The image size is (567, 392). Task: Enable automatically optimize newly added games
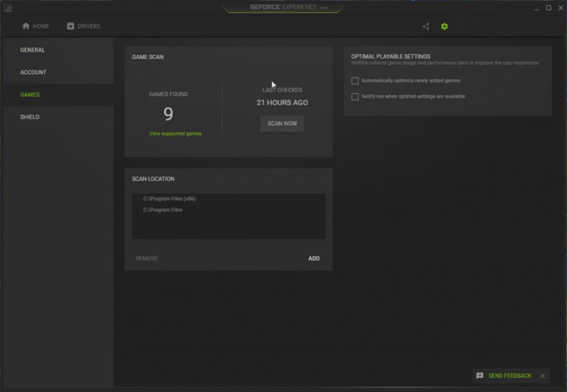coord(355,80)
